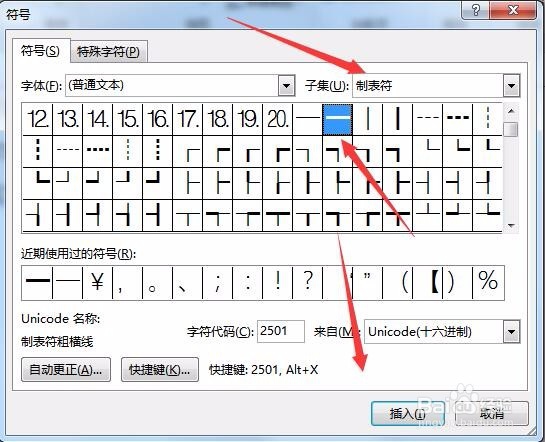Open the 子集 subset dropdown showing 制表符
The width and height of the screenshot is (545, 442).
pos(511,85)
